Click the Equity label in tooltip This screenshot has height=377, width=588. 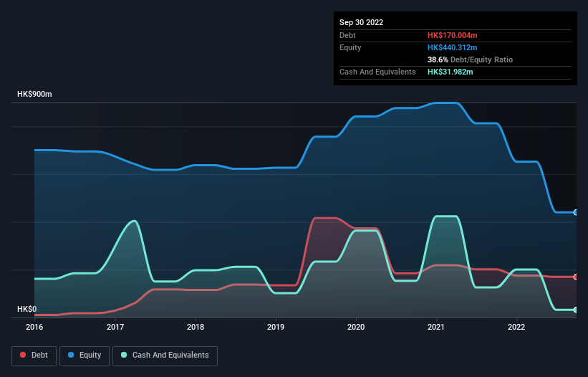(350, 47)
